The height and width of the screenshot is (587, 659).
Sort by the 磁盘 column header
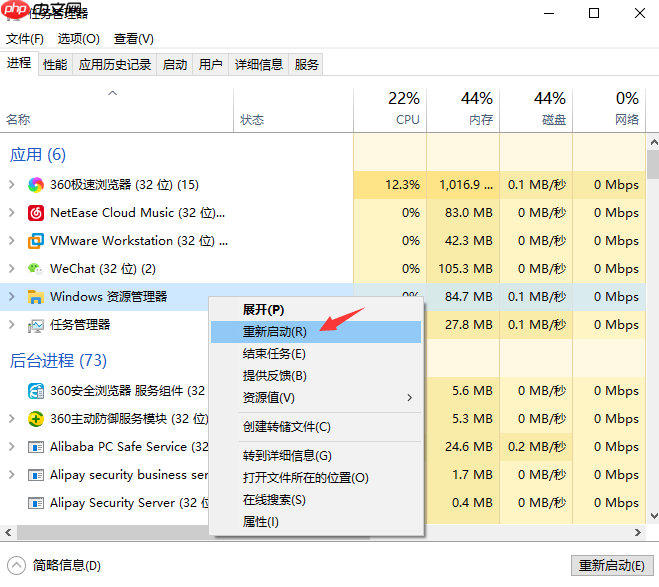pyautogui.click(x=536, y=111)
